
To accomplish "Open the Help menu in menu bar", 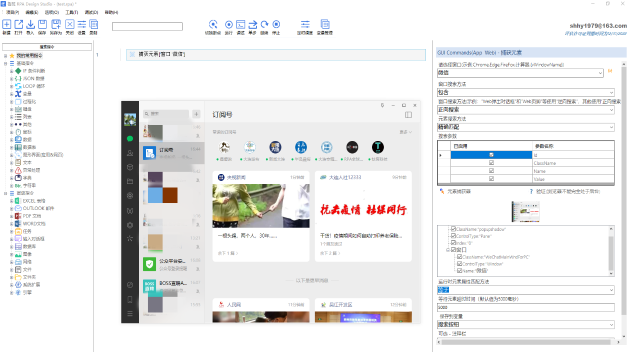I will tap(111, 12).
